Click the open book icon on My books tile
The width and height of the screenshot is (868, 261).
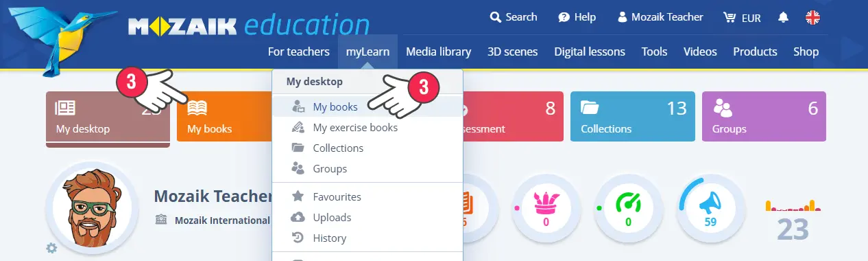pos(197,108)
